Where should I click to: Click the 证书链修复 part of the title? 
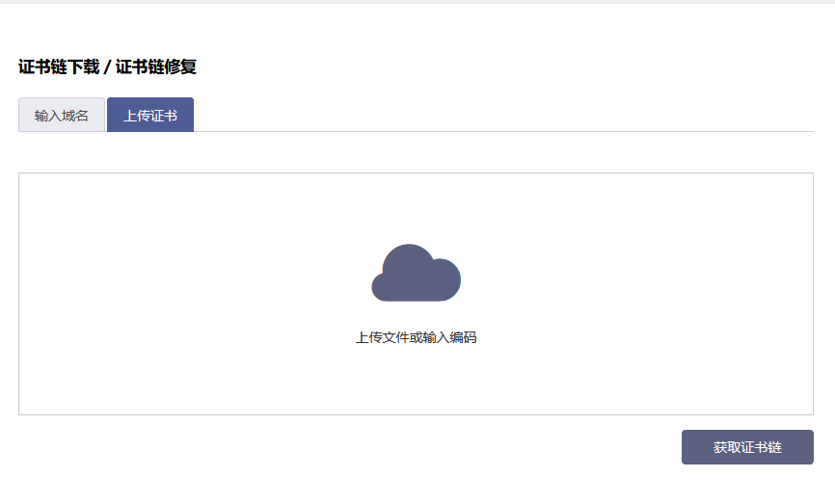point(156,67)
